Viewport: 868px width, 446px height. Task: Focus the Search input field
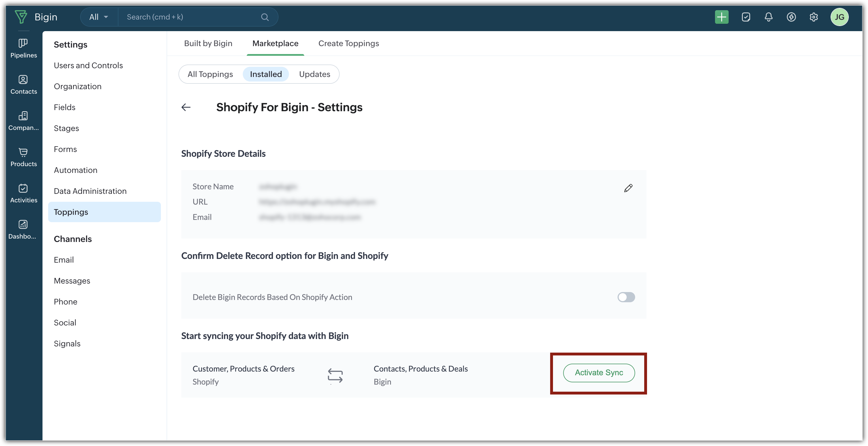coord(189,17)
